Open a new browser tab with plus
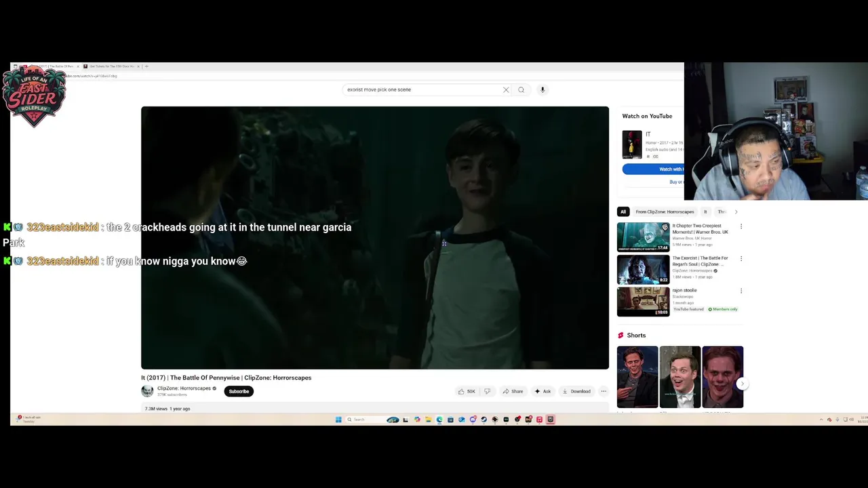 click(x=146, y=66)
